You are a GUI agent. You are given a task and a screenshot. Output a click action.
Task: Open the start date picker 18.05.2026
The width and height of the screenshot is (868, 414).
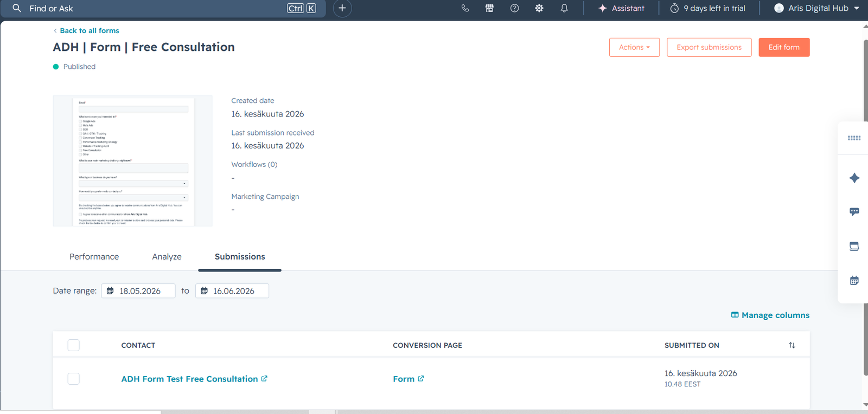point(138,291)
